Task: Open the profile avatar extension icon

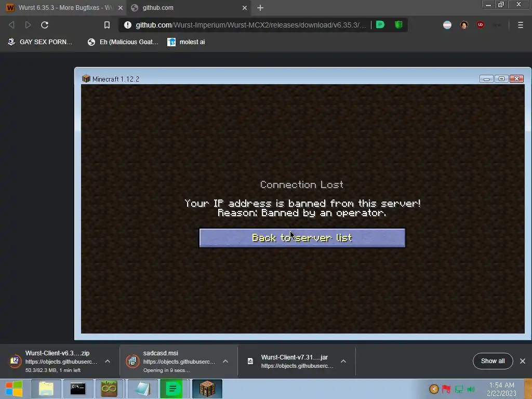Action: click(464, 25)
